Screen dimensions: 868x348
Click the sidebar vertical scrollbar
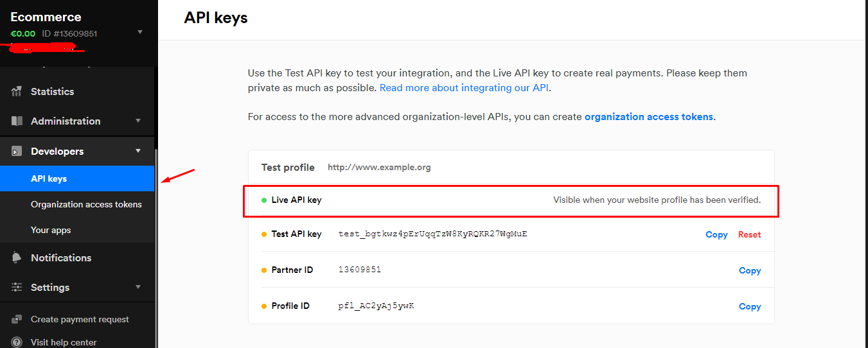[155, 244]
